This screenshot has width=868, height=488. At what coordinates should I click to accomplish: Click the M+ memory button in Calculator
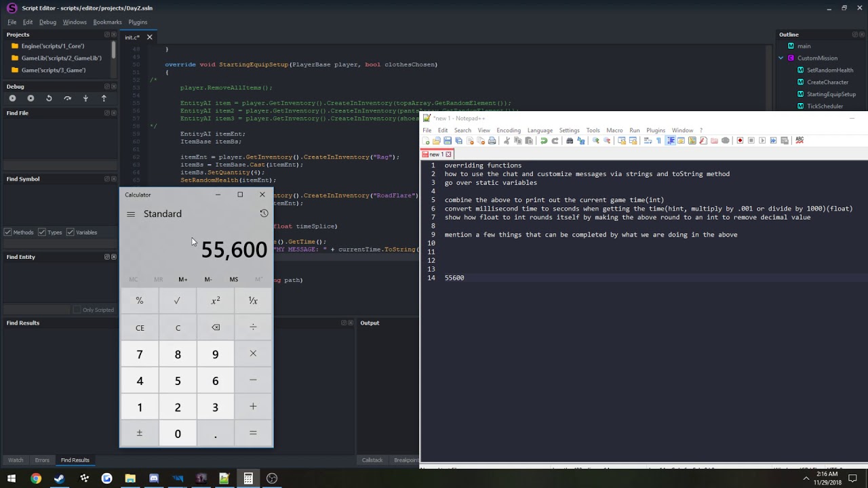[183, 279]
